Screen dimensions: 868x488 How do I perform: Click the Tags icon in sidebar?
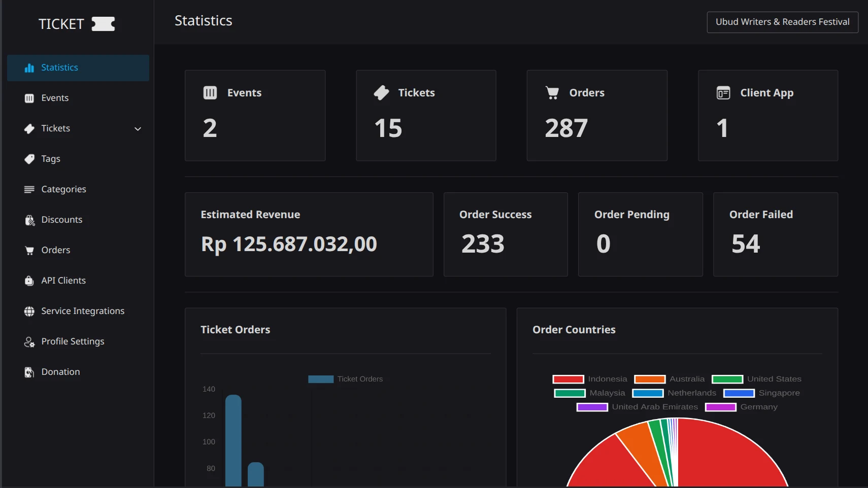[29, 159]
